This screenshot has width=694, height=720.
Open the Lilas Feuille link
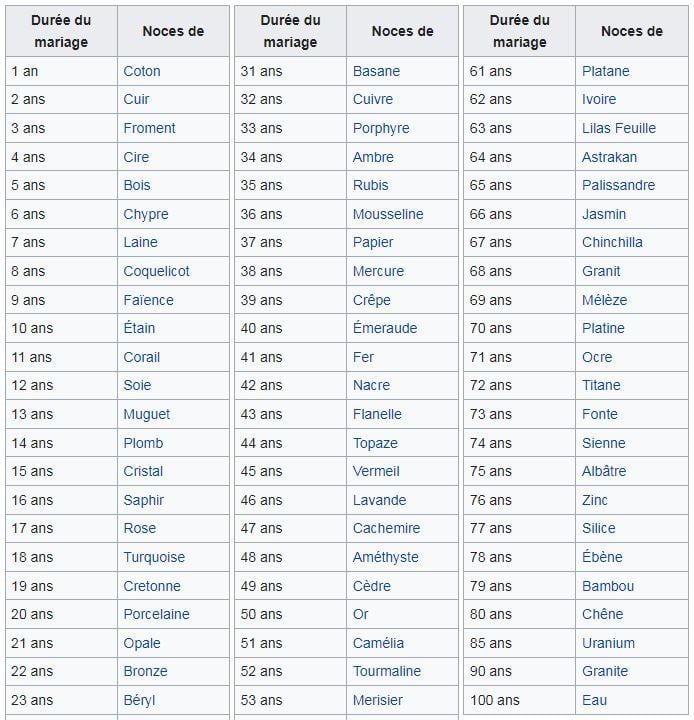[x=619, y=128]
